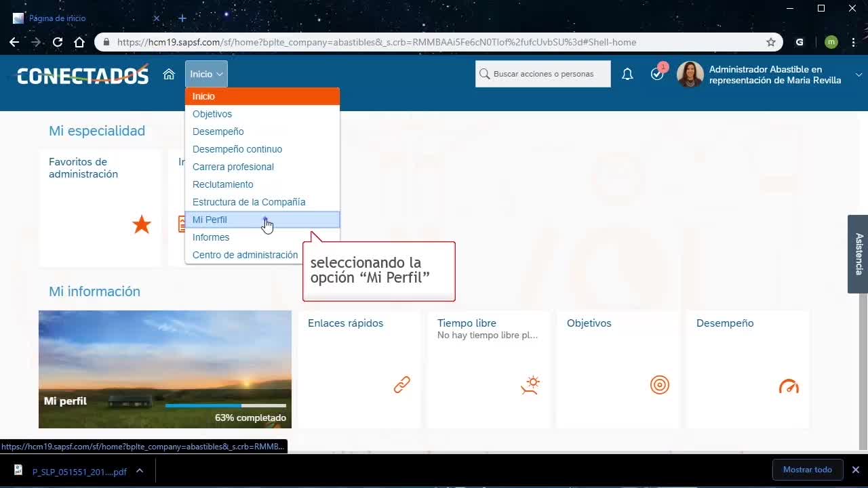Collapse the Inicio navigation dropdown
The height and width of the screenshot is (488, 868).
coord(206,74)
